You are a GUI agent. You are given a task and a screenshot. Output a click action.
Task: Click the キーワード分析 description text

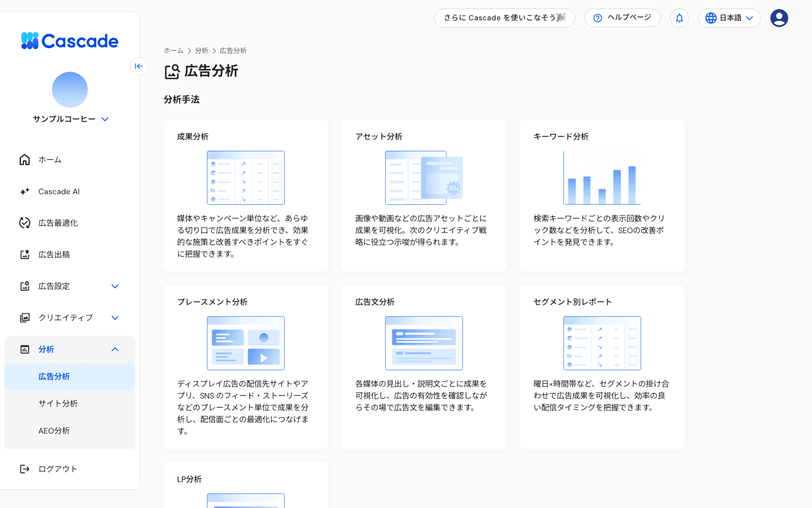tap(599, 230)
